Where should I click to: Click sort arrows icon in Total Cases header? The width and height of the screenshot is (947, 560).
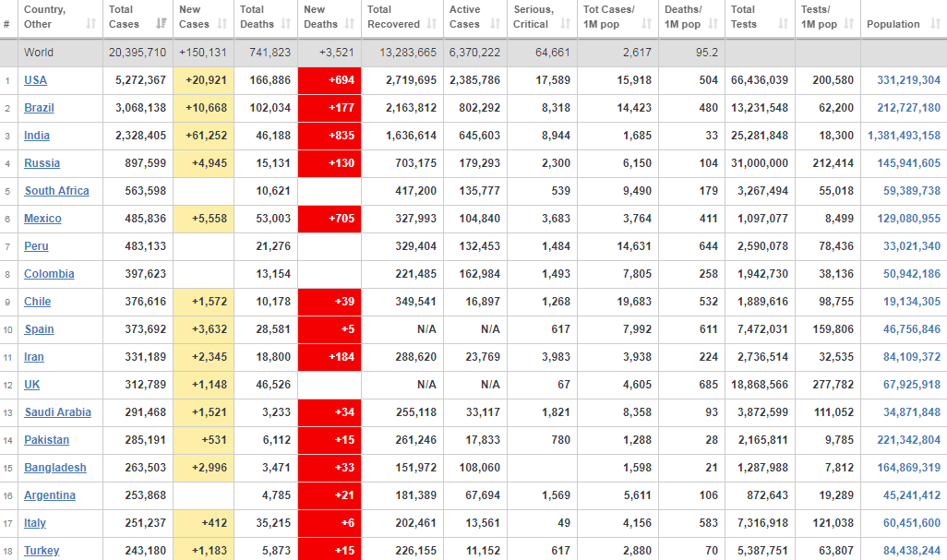click(162, 24)
